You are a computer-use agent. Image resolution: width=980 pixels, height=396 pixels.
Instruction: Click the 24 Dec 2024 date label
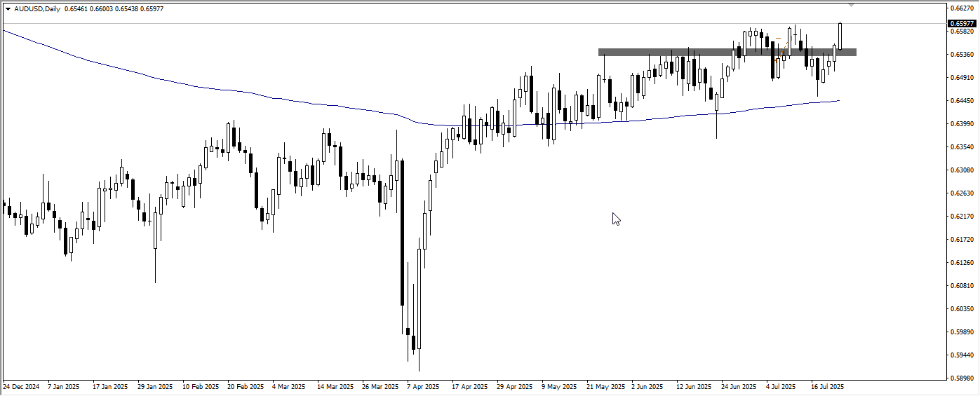click(22, 386)
